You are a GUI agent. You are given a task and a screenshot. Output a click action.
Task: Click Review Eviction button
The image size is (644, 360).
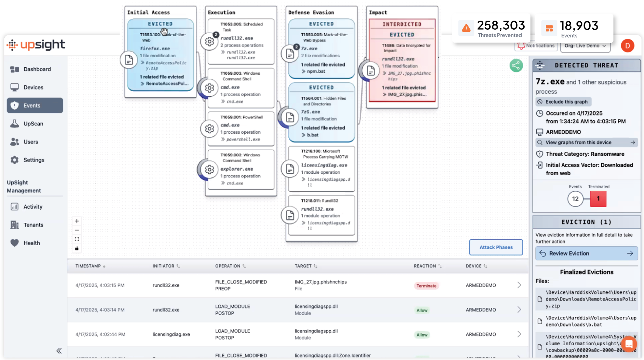[x=586, y=254]
